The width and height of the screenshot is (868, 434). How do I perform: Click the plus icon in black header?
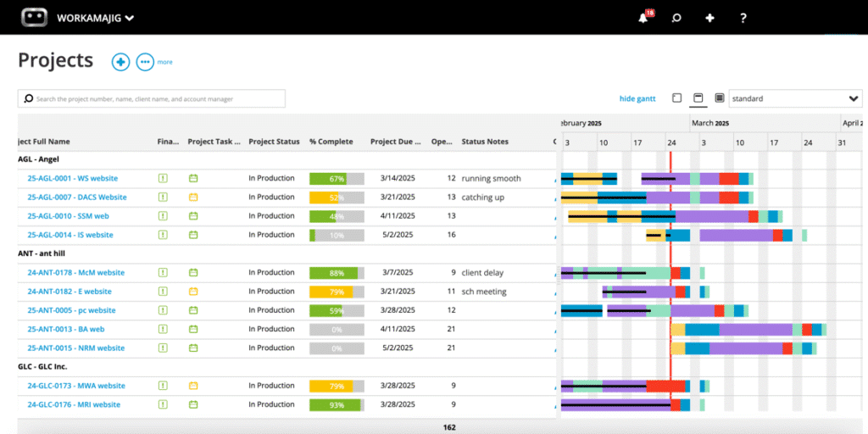[x=710, y=18]
